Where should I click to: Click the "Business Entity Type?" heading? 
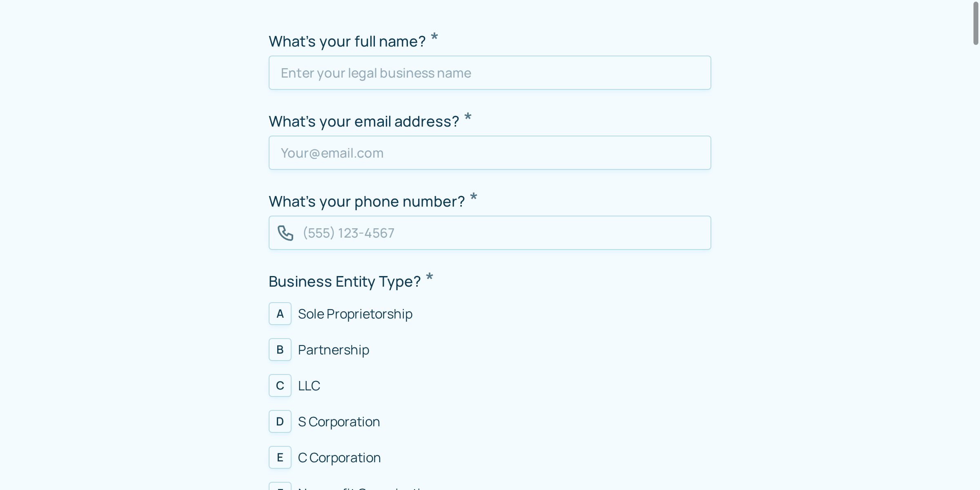click(x=344, y=282)
